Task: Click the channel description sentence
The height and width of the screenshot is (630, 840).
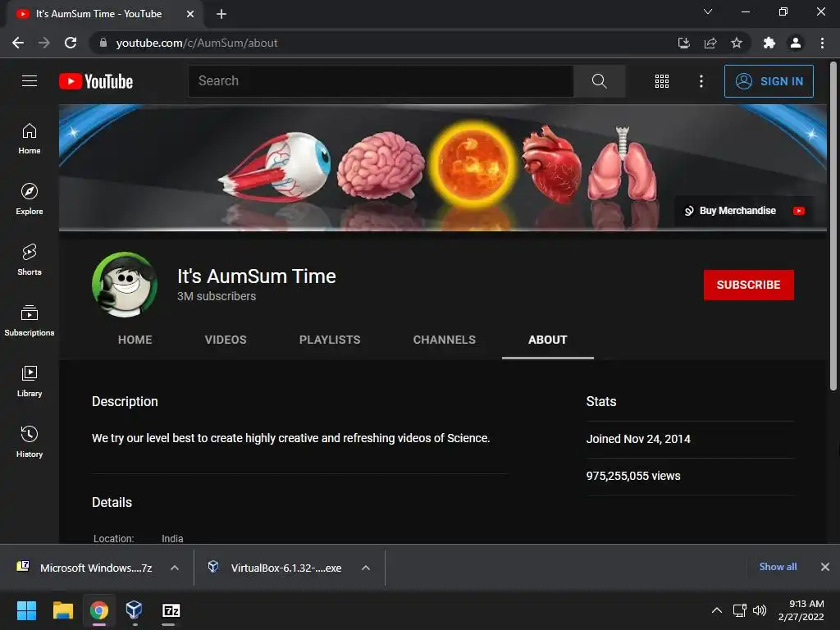Action: (x=291, y=438)
